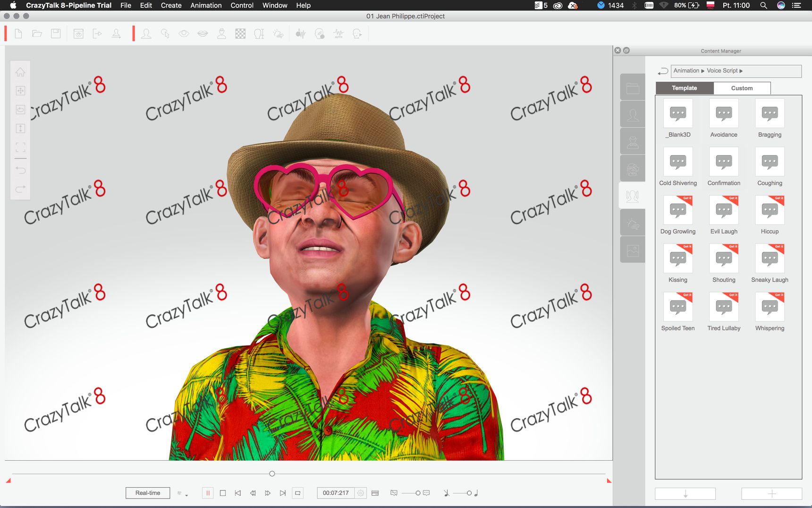
Task: Open the Eye settings toolbar icon
Action: tap(184, 34)
